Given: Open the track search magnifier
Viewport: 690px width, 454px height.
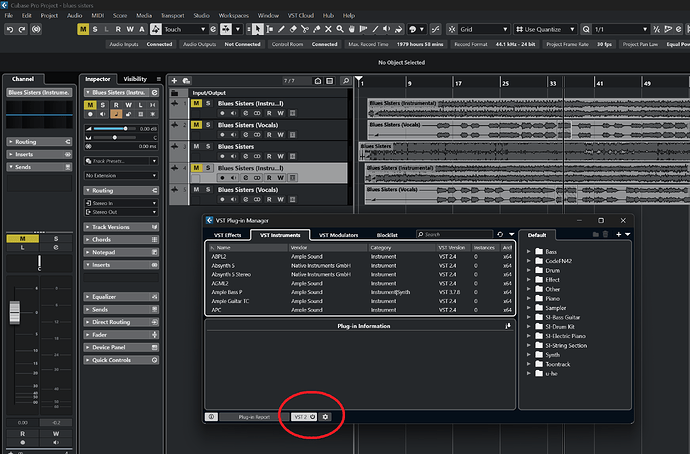Looking at the screenshot, I should click(x=346, y=81).
